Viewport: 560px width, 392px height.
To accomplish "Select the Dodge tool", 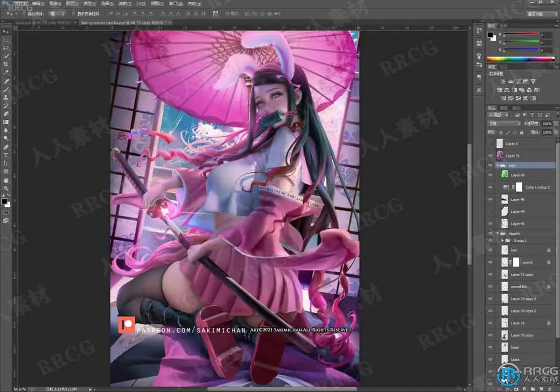I will 6,138.
